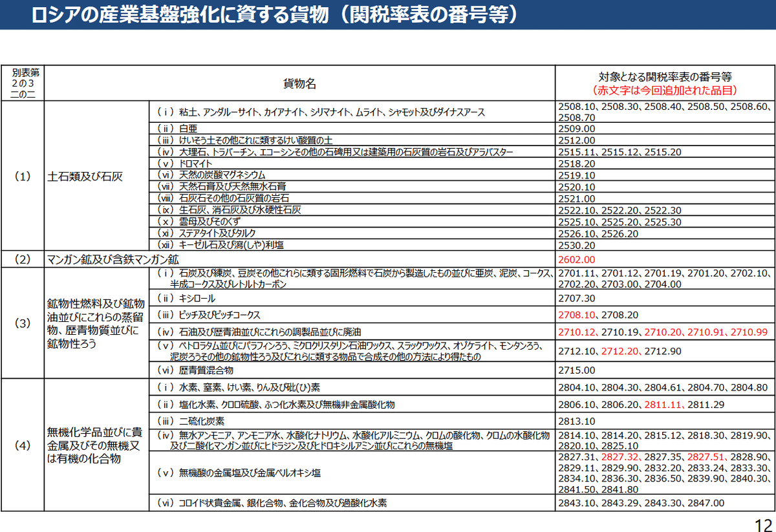Click codes 2843.10, 2843.29, 2843.30, 2847.00

641,503
